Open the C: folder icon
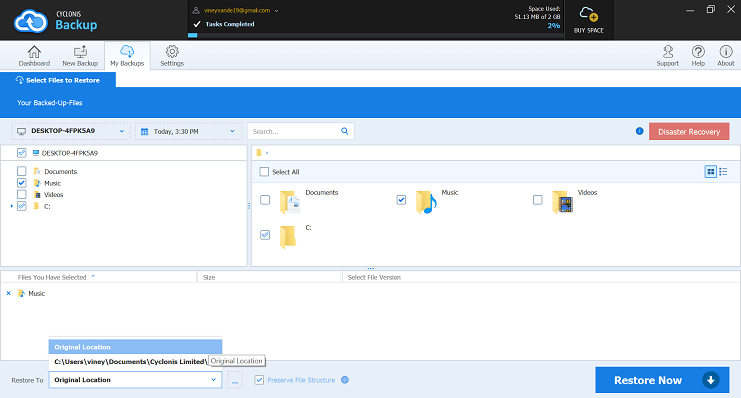 (x=288, y=237)
